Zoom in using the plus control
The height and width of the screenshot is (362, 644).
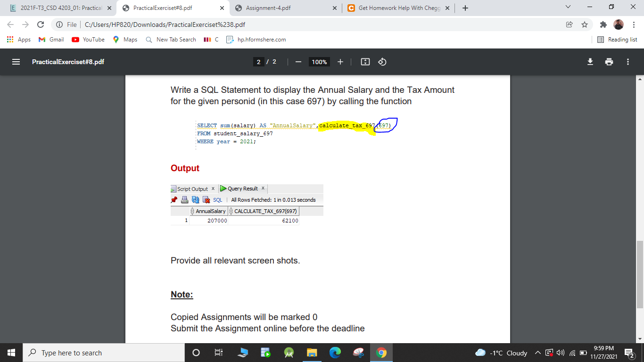[x=340, y=62]
